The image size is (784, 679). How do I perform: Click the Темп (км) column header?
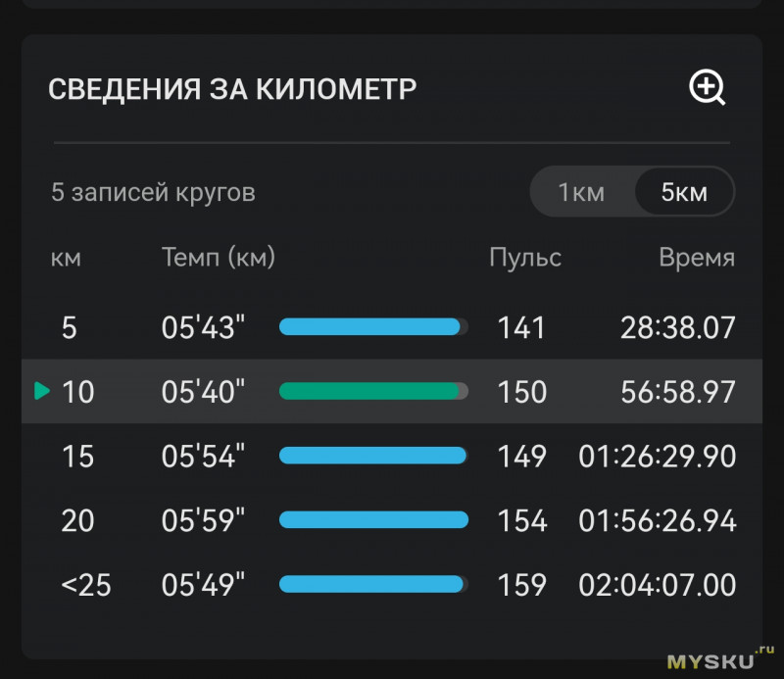pyautogui.click(x=219, y=258)
